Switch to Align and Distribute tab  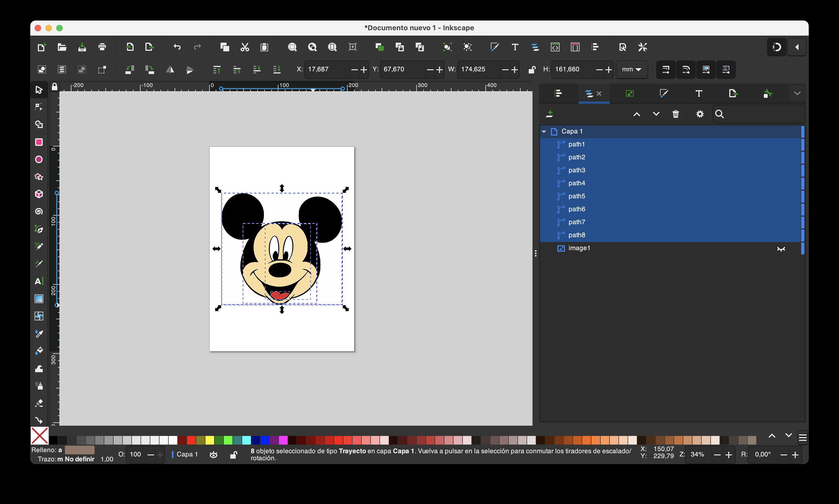click(558, 93)
